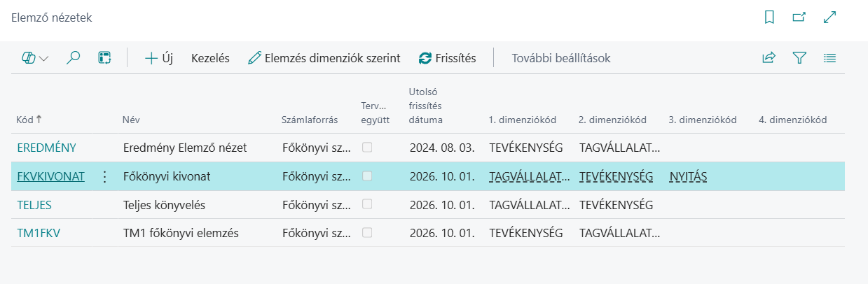This screenshot has height=284, width=868.
Task: Open the TELJES code link
Action: point(34,205)
